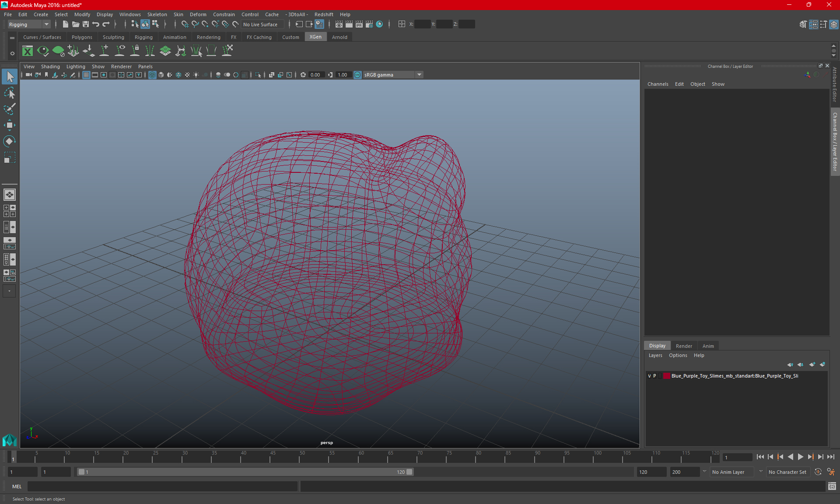Viewport: 840px width, 504px height.
Task: Click the XGen tab in shelf
Action: (315, 37)
